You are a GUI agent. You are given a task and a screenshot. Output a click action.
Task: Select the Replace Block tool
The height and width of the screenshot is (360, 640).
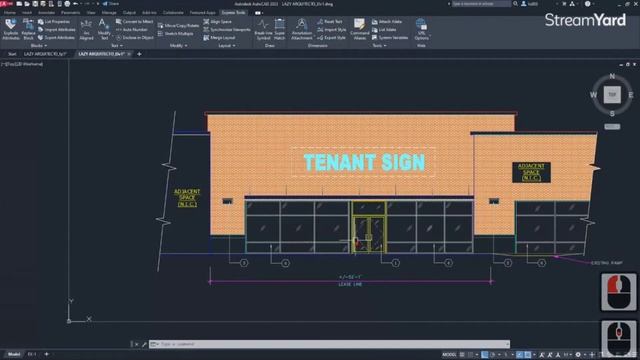[28, 29]
